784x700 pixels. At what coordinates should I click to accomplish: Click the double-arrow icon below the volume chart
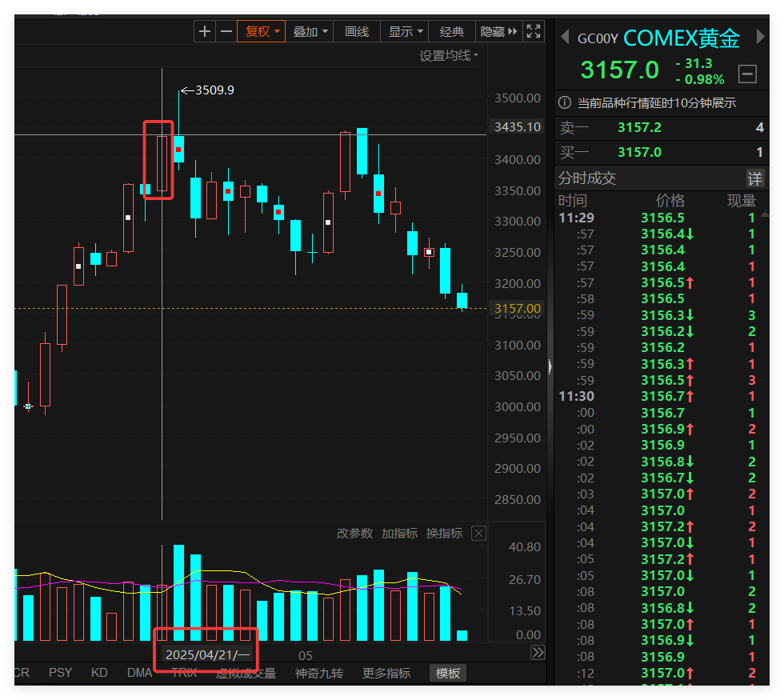pos(538,653)
